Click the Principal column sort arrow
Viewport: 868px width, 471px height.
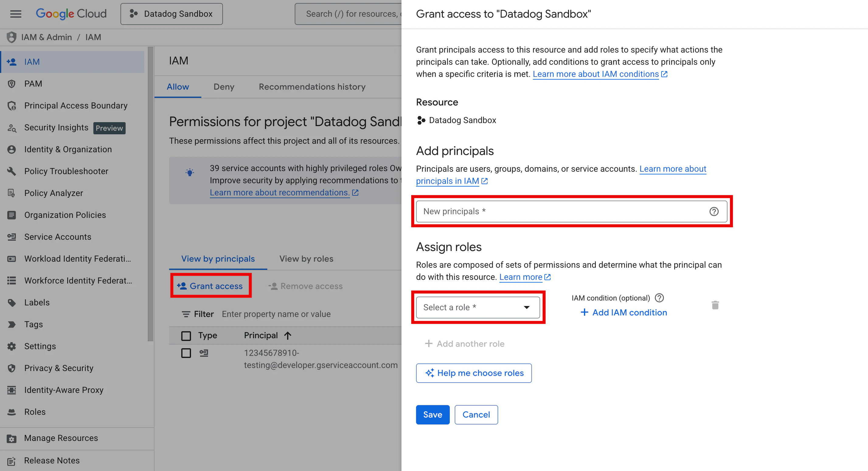[x=287, y=335]
